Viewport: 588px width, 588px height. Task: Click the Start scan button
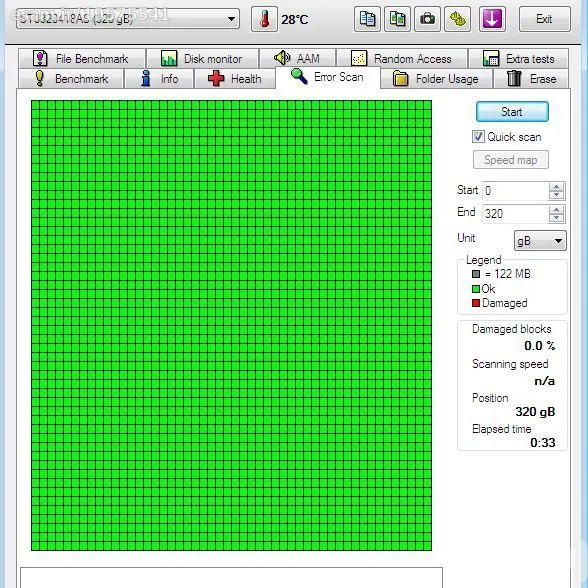pyautogui.click(x=512, y=112)
